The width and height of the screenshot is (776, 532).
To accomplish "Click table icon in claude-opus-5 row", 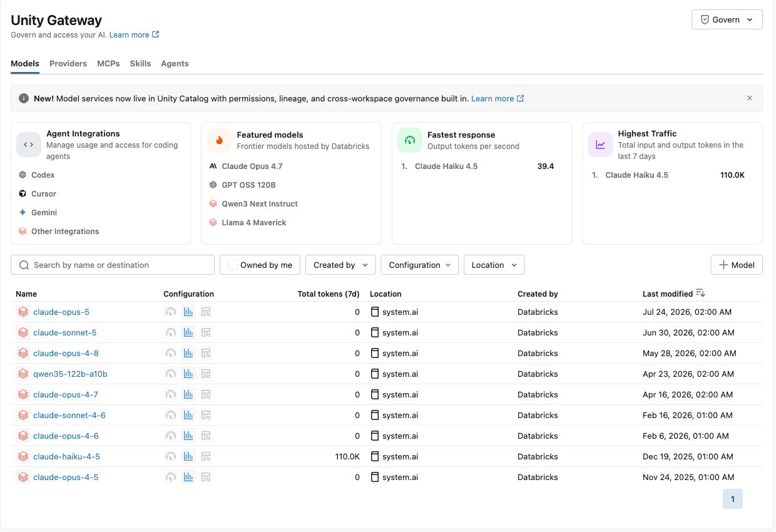I will point(206,312).
